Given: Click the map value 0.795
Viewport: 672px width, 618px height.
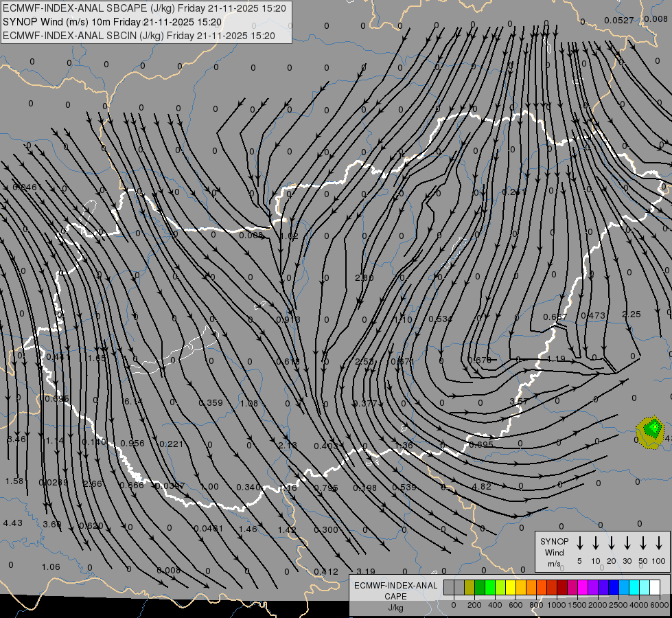Looking at the screenshot, I should [x=326, y=488].
